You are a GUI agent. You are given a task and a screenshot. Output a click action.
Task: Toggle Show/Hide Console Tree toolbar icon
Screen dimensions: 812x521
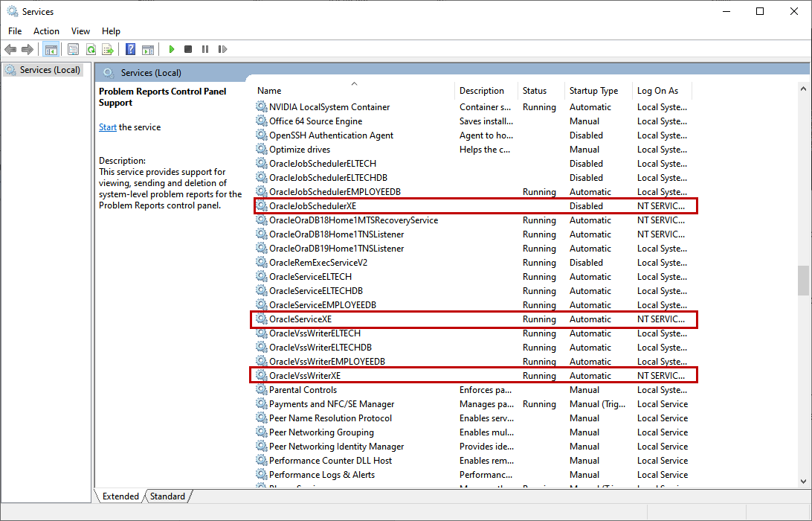[x=51, y=49]
